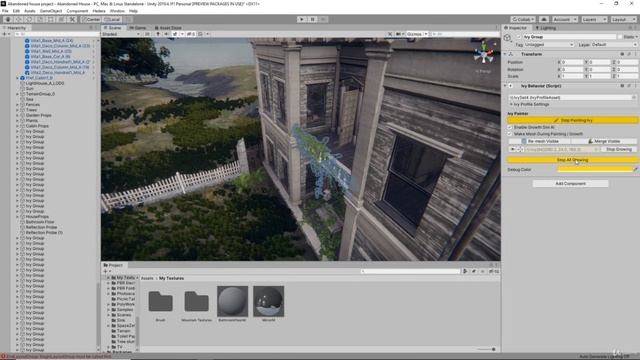Click Add Component button
Image resolution: width=640 pixels, height=360 pixels.
click(570, 184)
